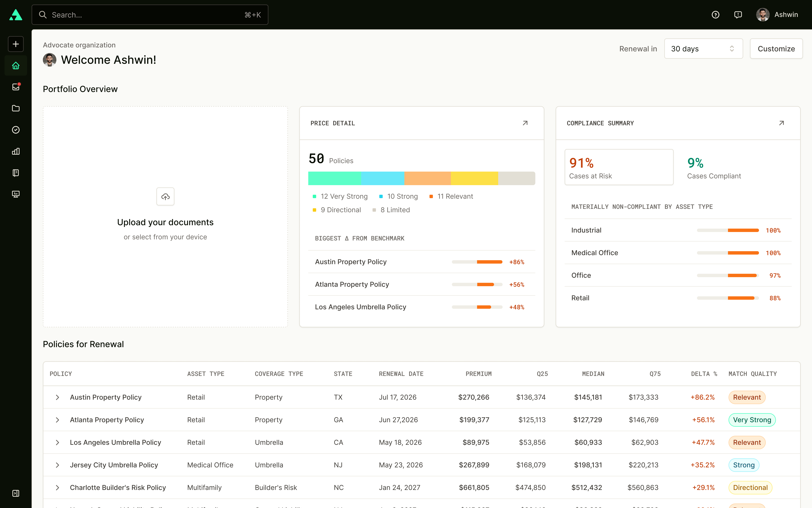Open the inbox icon with red notification
This screenshot has width=812, height=508.
[16, 87]
